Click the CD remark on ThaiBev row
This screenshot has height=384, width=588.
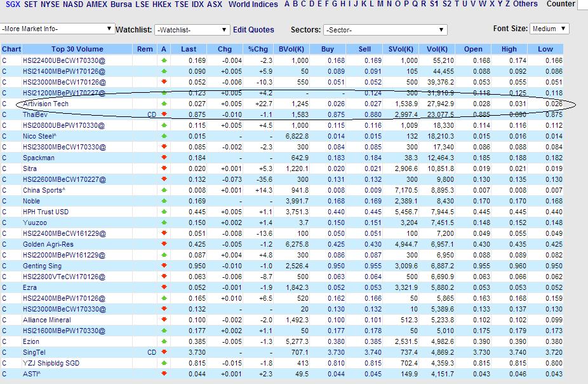(152, 114)
